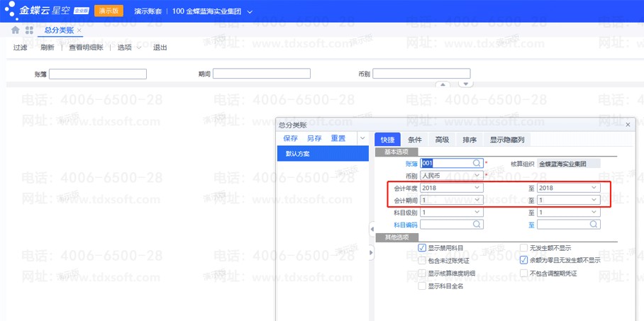Viewport: 644px width, 321px height.
Task: Click 查看明细账 in the toolbar
Action: point(86,47)
